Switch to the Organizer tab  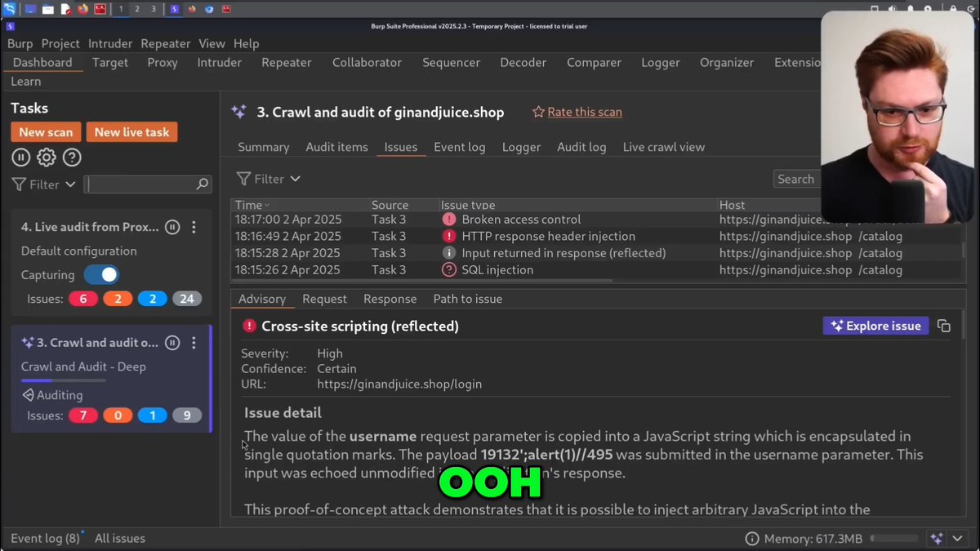pyautogui.click(x=727, y=62)
